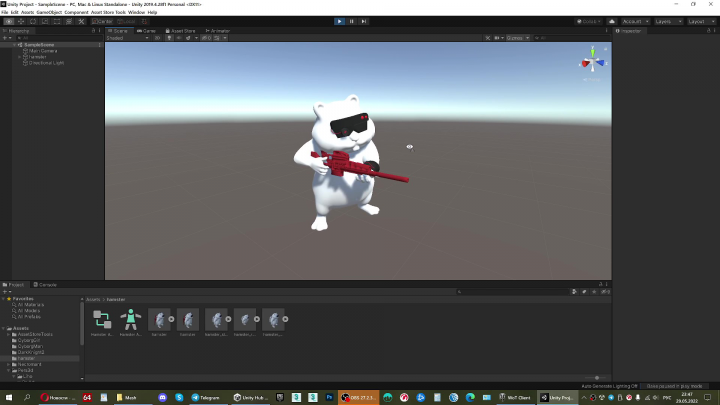Open the Layers dropdown

(668, 22)
